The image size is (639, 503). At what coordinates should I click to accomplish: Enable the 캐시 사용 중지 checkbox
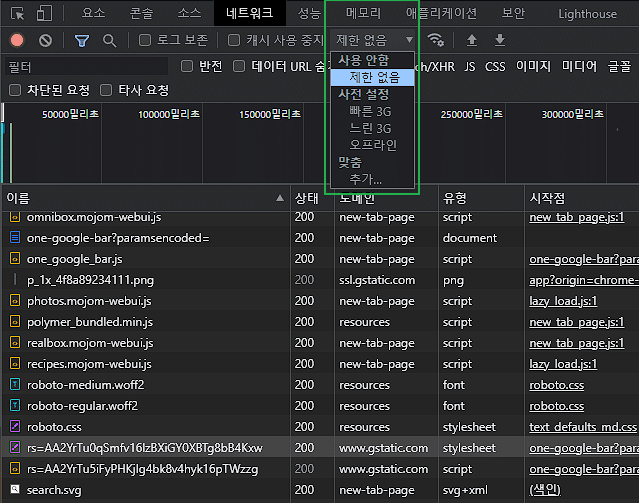point(234,40)
